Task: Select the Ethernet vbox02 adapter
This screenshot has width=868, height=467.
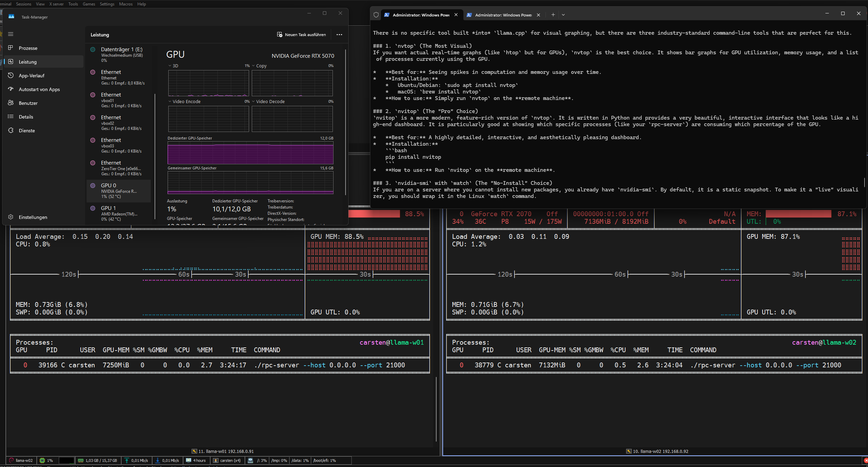Action: point(119,123)
